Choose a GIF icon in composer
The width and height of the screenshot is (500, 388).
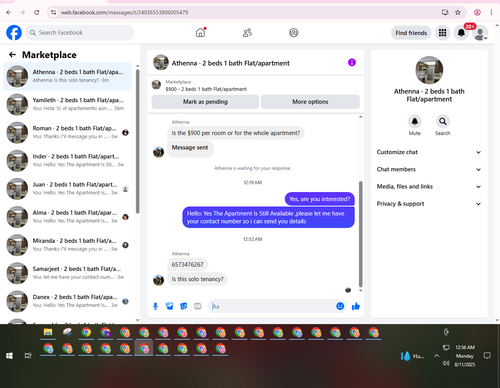[x=198, y=306]
